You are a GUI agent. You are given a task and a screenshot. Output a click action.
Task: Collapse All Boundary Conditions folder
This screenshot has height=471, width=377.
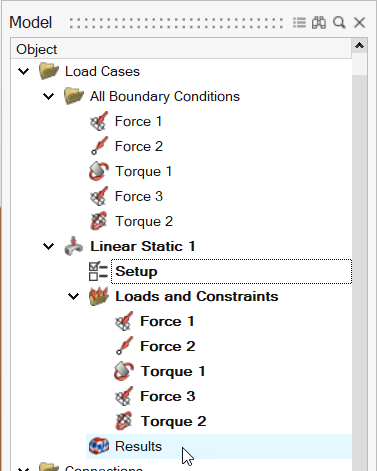click(x=49, y=96)
